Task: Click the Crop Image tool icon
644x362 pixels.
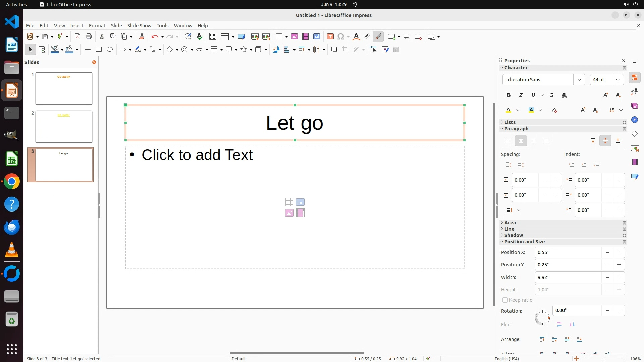Action: [345, 50]
